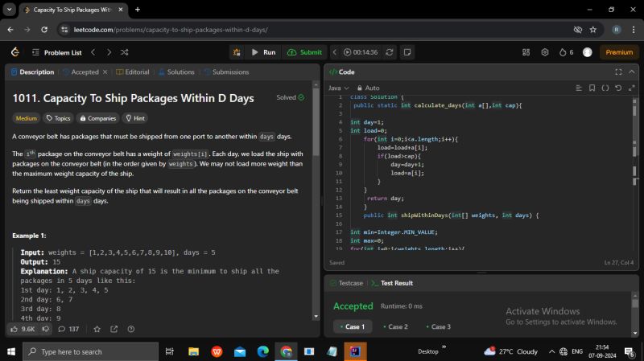
Task: Maximize the Code panel fullscreen icon
Action: point(618,72)
